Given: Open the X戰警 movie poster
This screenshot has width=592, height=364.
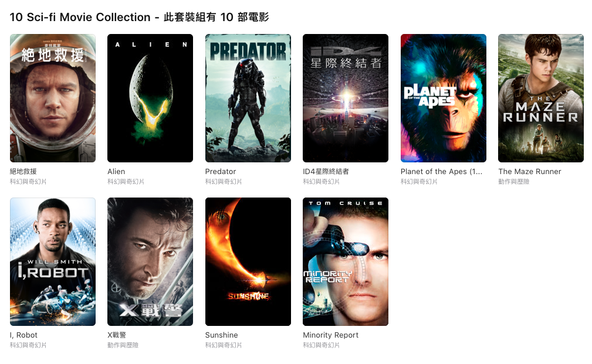Looking at the screenshot, I should (150, 262).
